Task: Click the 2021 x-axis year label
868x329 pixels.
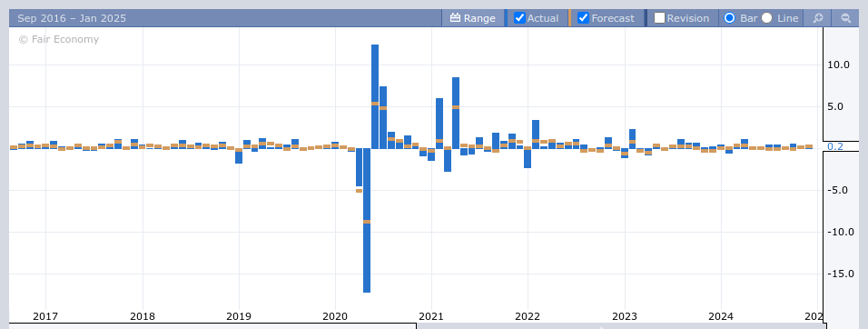Action: coord(431,316)
